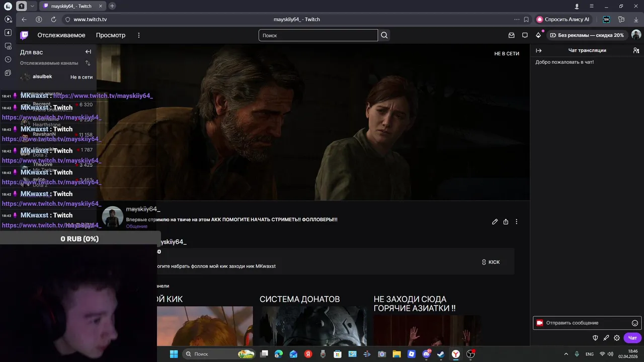Open the mayskiiy64_ channel name link

tap(143, 209)
